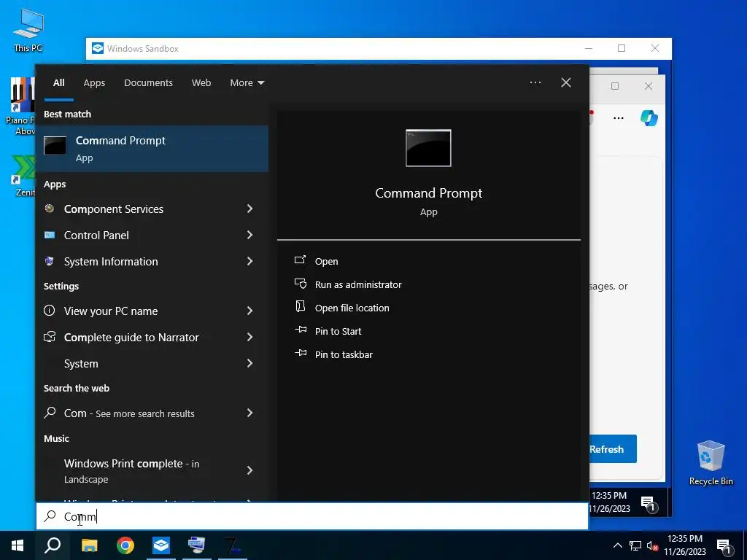Switch to Apps search tab
The width and height of the screenshot is (747, 560).
pos(94,83)
